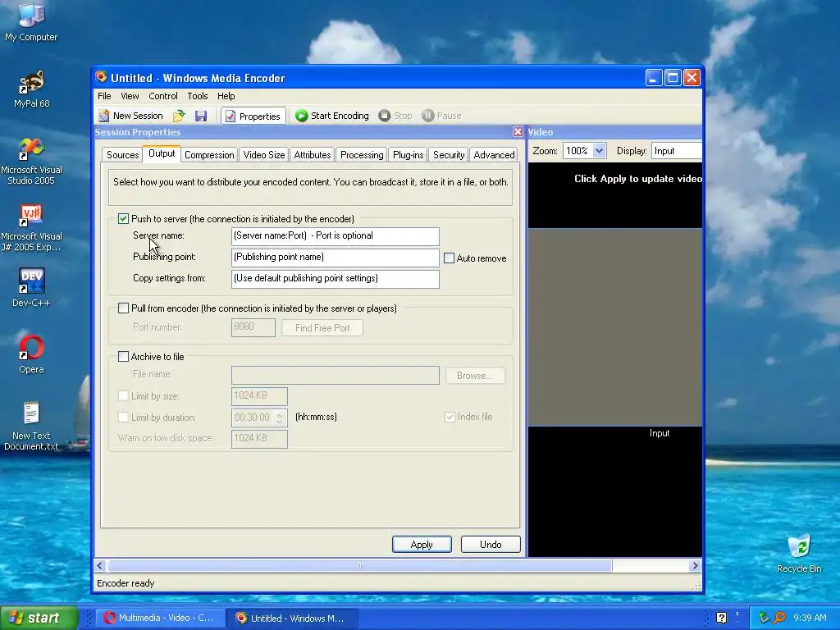
Task: Switch to the Video Size tab
Action: (x=263, y=155)
